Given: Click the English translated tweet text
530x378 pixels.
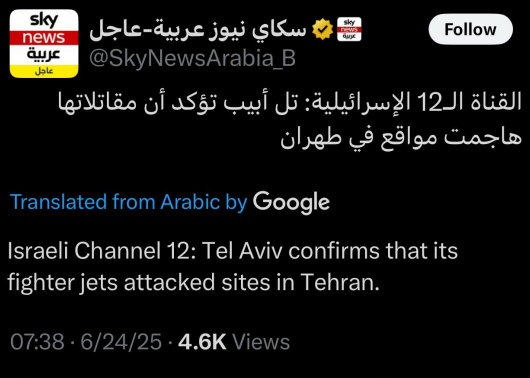Looking at the screenshot, I should pos(233,266).
